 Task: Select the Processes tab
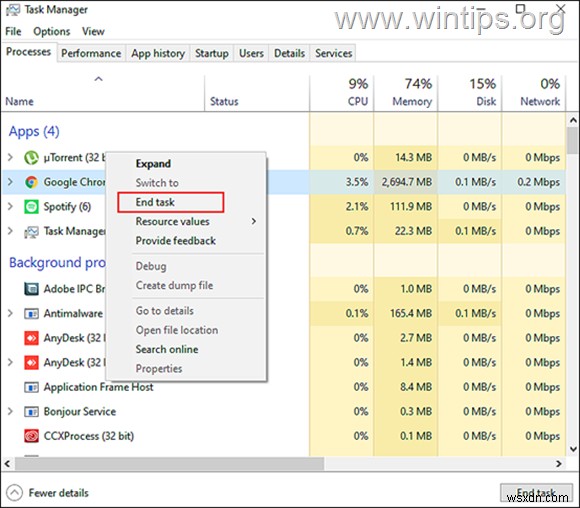28,52
